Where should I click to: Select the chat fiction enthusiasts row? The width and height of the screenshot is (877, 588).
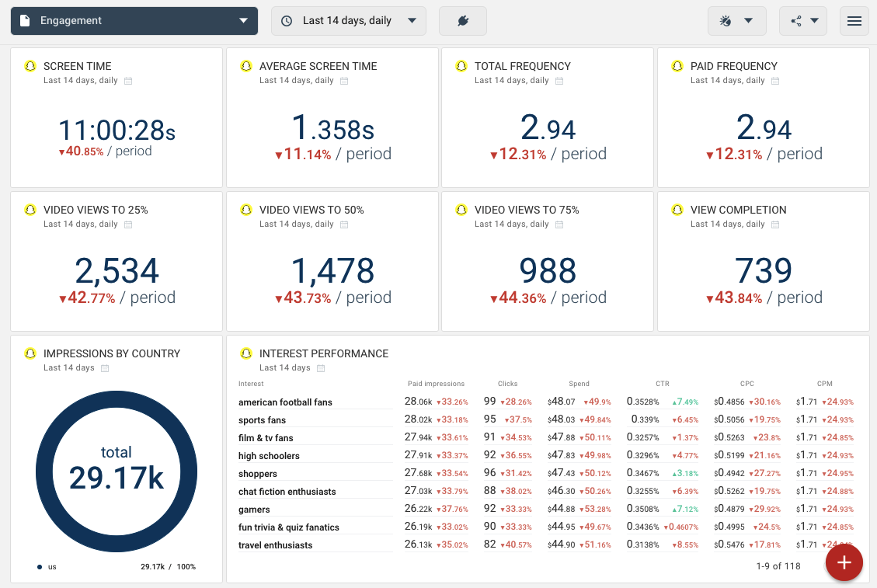[x=547, y=491]
